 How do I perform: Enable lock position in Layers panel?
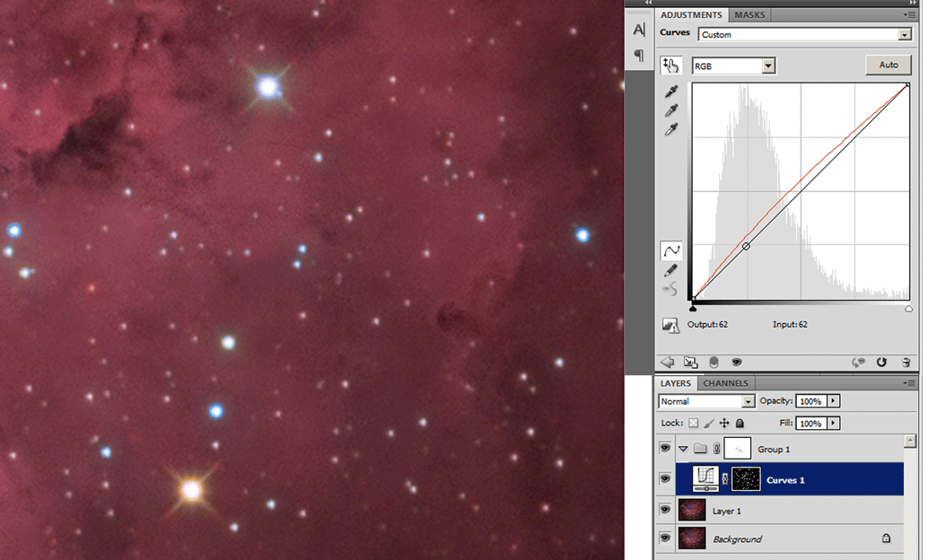(x=724, y=423)
